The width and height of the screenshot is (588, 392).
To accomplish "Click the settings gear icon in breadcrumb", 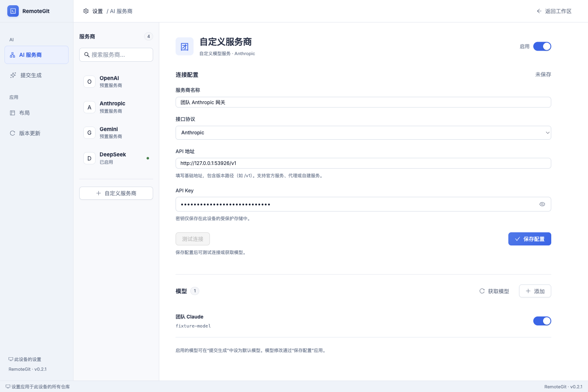I will [86, 11].
